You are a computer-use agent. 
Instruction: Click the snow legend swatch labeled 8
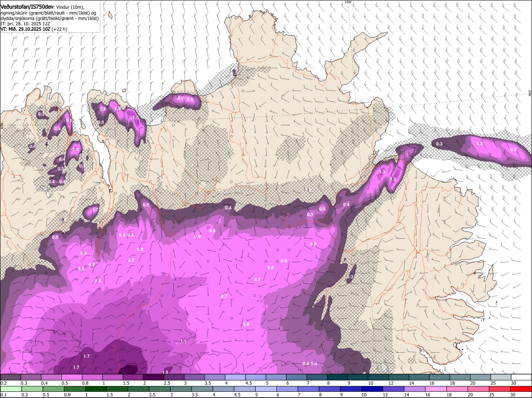(337, 377)
